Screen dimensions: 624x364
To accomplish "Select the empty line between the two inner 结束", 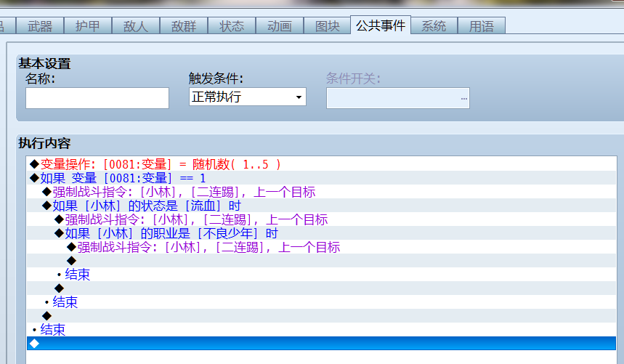I will click(x=321, y=288).
